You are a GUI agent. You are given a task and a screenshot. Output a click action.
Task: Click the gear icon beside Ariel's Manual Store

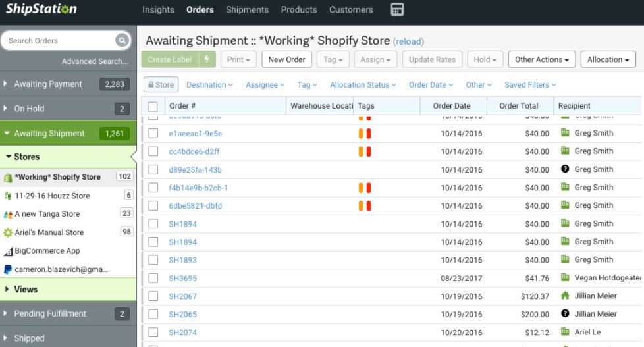tap(8, 232)
